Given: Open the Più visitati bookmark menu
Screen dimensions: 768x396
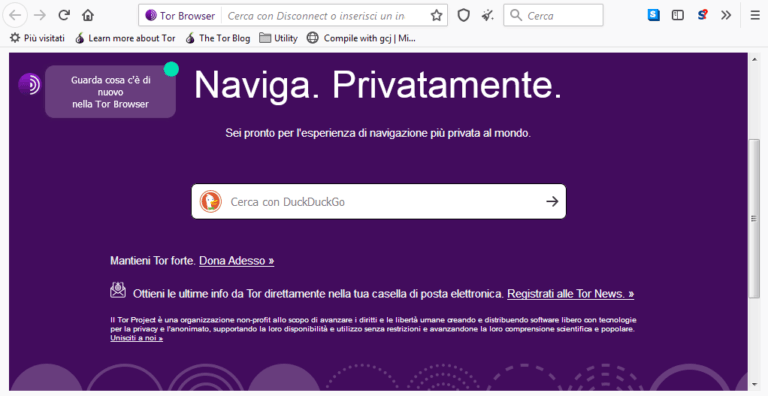Looking at the screenshot, I should point(38,38).
